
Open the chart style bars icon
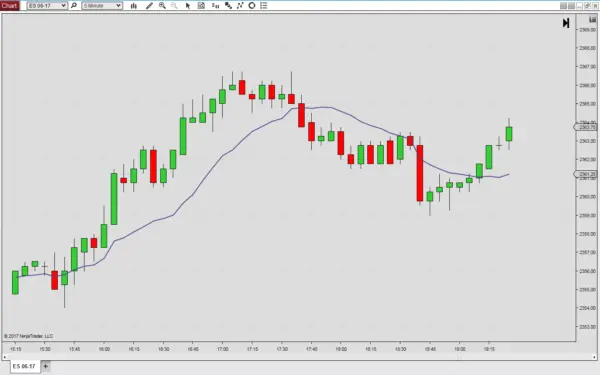pos(134,6)
